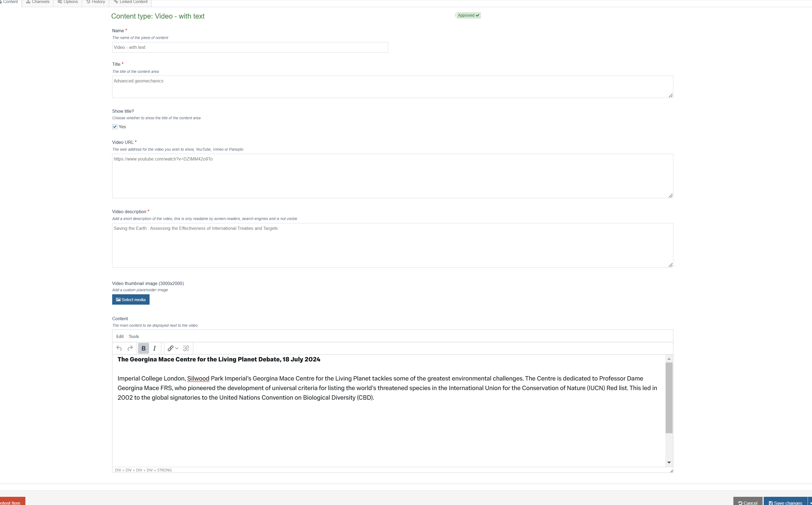Viewport: 812px width, 505px height.
Task: Click the Undo icon in editor toolbar
Action: 119,348
